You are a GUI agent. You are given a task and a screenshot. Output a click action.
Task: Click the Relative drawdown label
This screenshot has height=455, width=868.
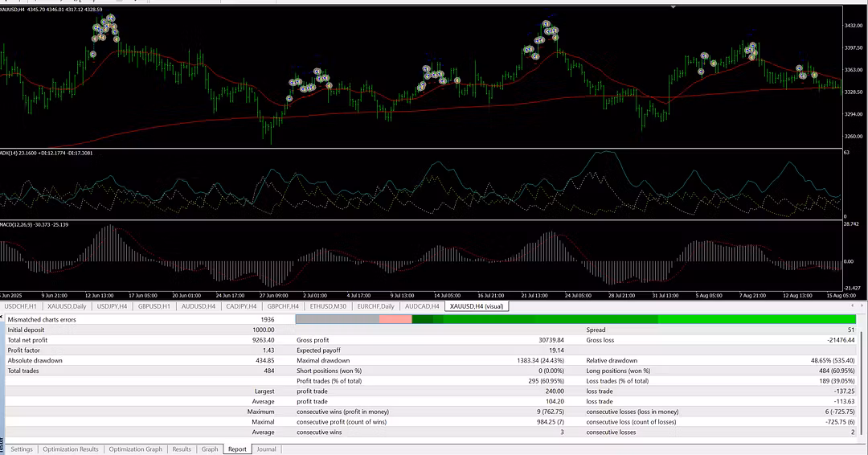click(612, 360)
